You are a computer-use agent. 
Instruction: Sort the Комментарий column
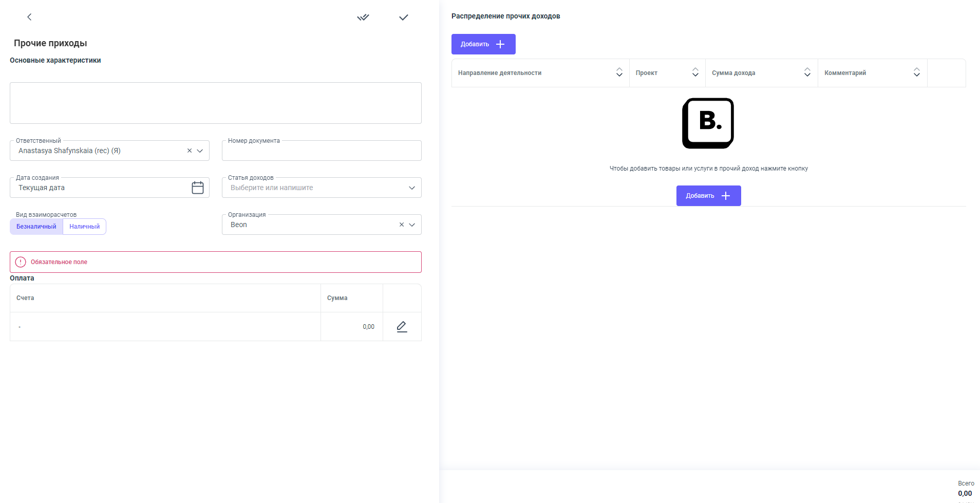[916, 72]
